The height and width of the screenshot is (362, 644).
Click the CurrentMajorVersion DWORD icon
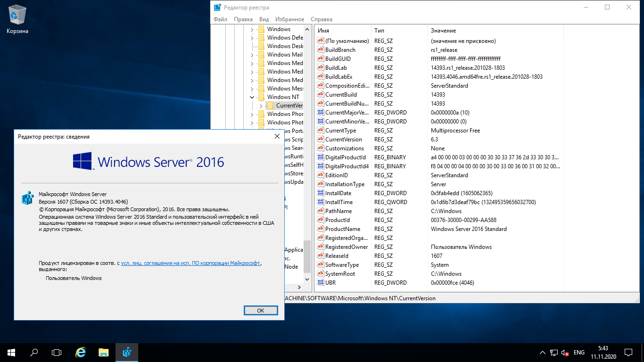pos(321,113)
